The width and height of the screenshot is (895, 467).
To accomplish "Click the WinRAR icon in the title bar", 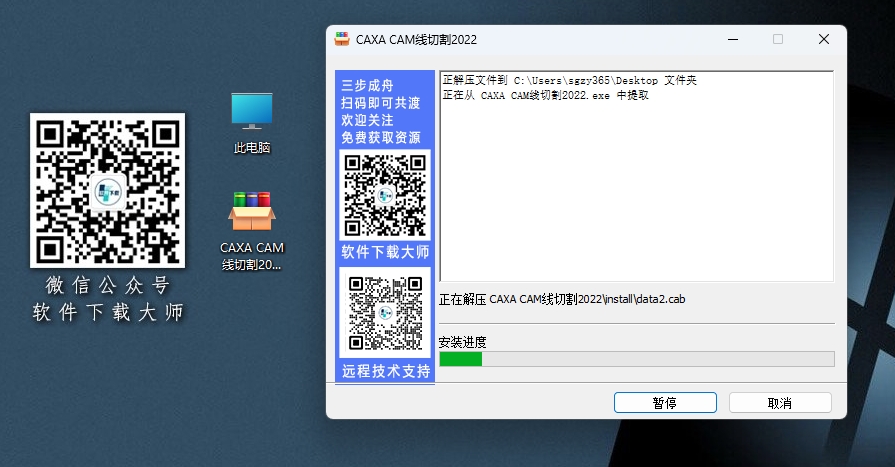I will (342, 39).
